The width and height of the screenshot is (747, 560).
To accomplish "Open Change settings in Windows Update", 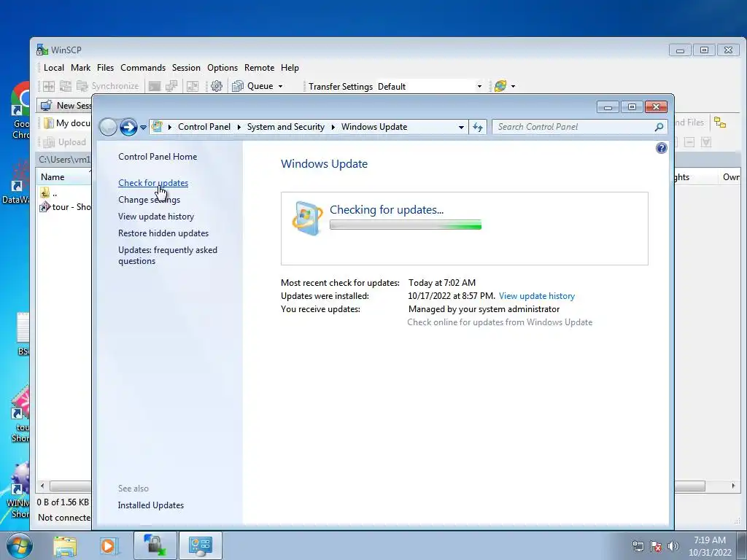I will point(149,200).
